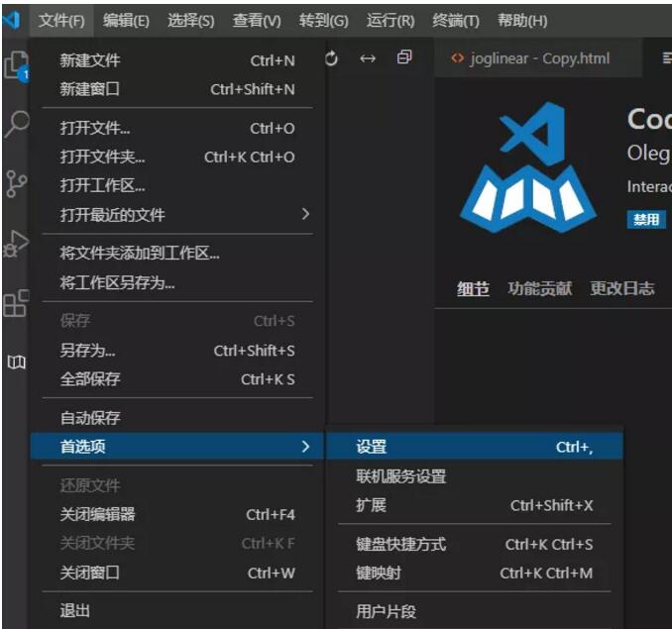Click the 禁用 button for the extension
The width and height of the screenshot is (672, 629).
coord(646,220)
